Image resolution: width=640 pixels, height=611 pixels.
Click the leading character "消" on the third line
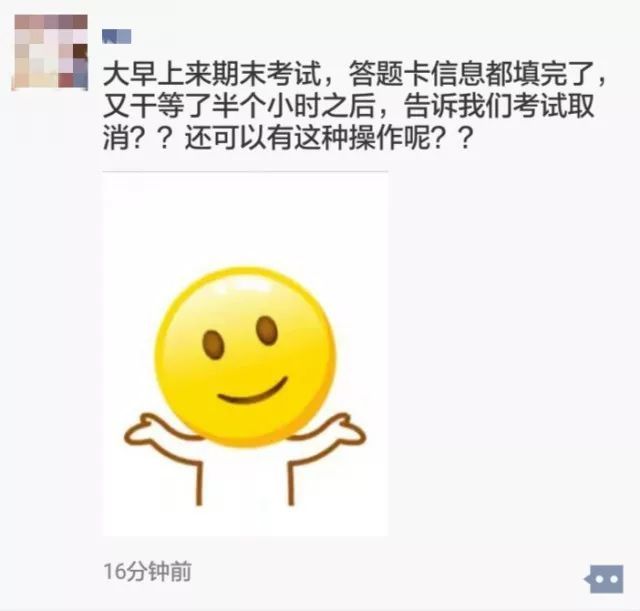[116, 138]
